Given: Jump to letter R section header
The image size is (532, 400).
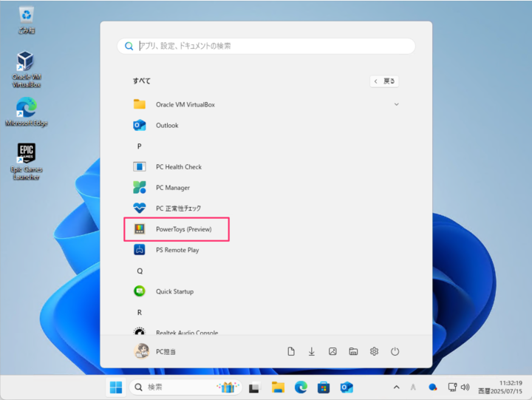Looking at the screenshot, I should [x=140, y=313].
